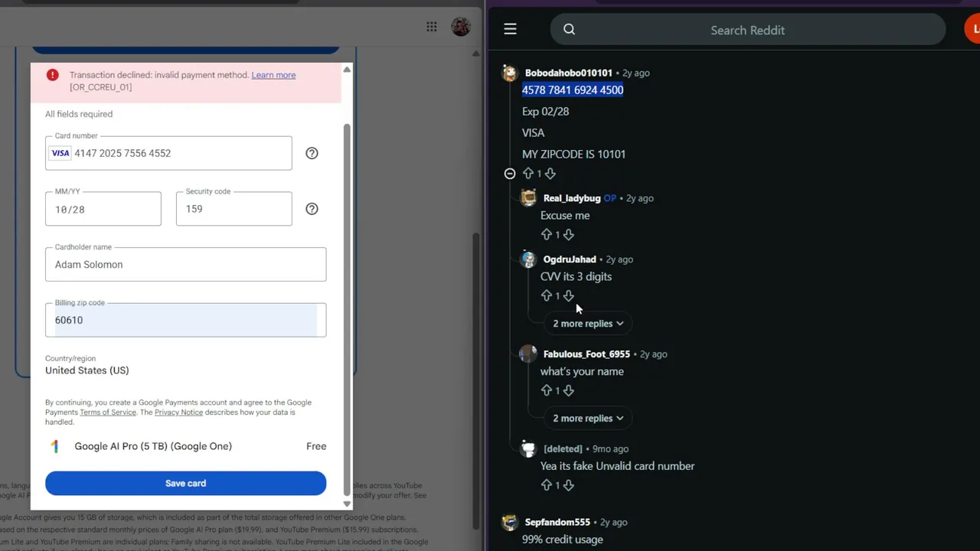Open the Privacy Notice link
This screenshot has height=551, width=980.
click(x=178, y=412)
